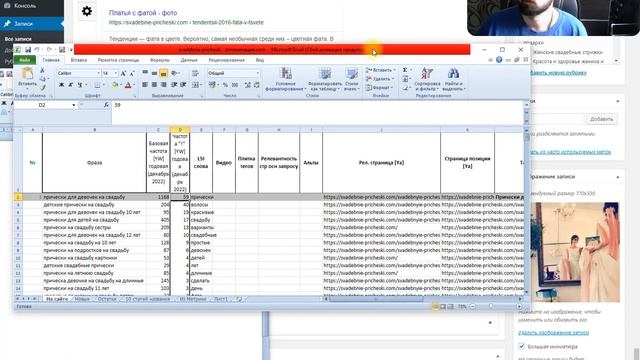
Task: Center text horizontally in cell
Action: pyautogui.click(x=154, y=85)
